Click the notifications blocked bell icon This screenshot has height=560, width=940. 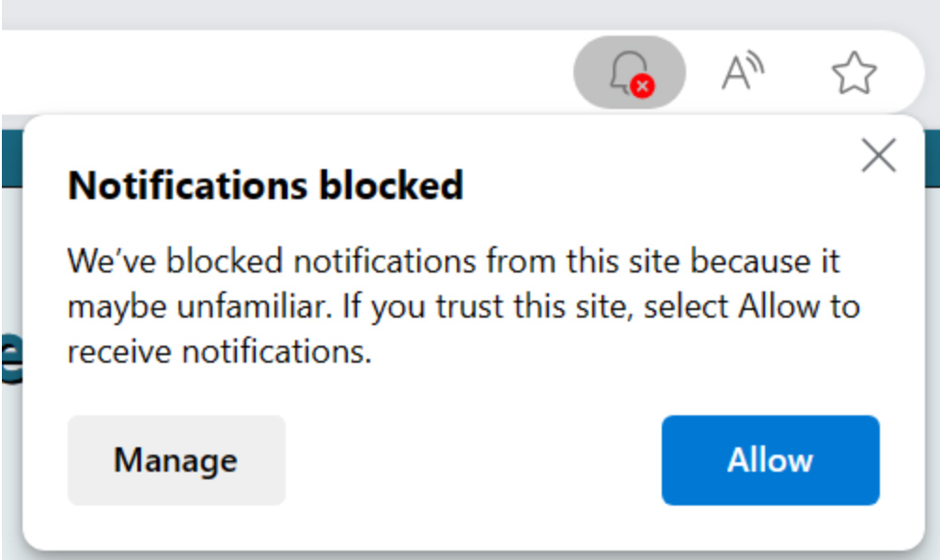(x=630, y=71)
